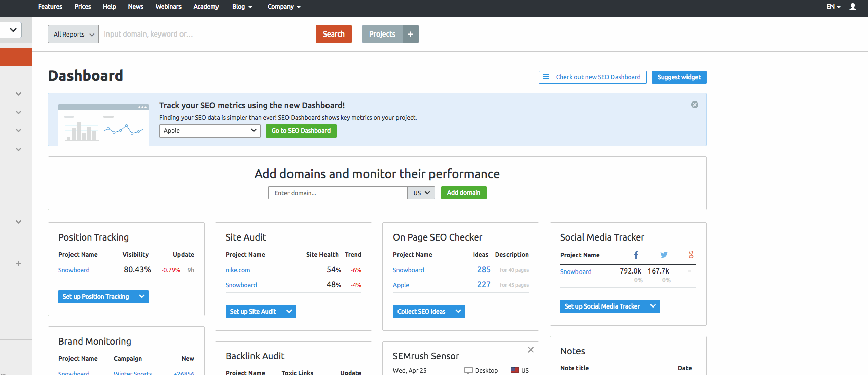Image resolution: width=868 pixels, height=375 pixels.
Task: Open the Company dropdown menu
Action: 284,7
